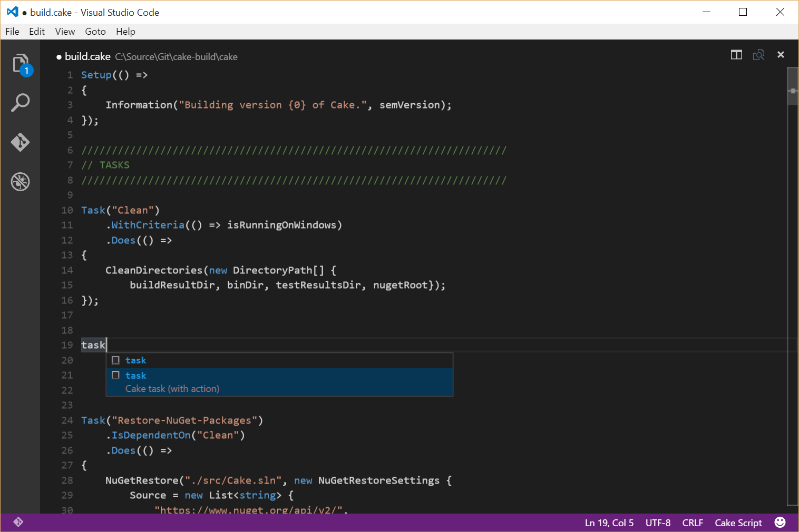Image resolution: width=799 pixels, height=532 pixels.
Task: Click IsDependentOn("Clean") on line 25
Action: click(x=178, y=435)
